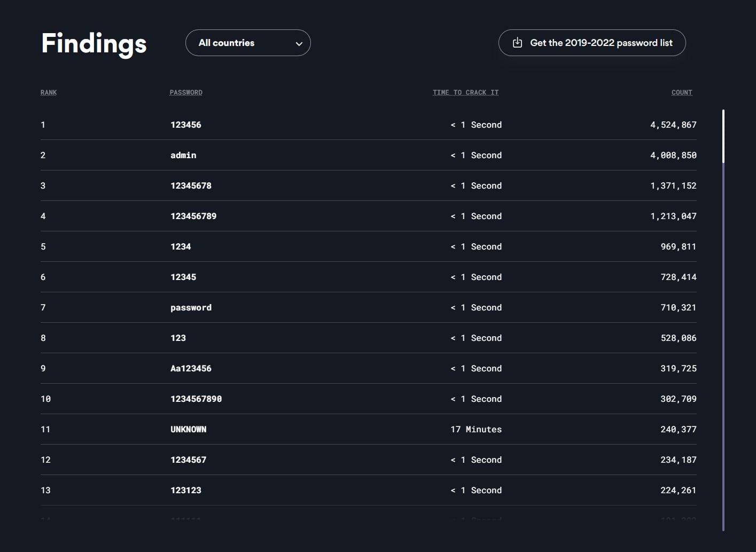Click the word password in rank 7
The image size is (756, 552).
(x=191, y=308)
